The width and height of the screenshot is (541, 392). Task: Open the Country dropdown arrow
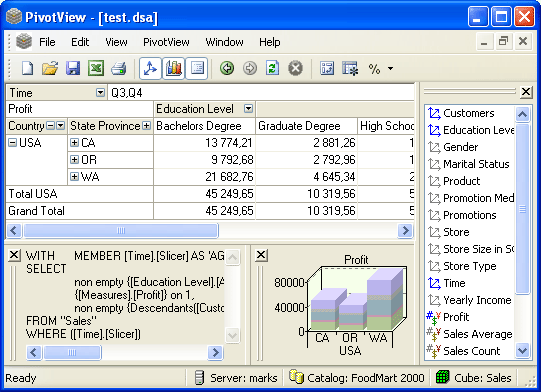(x=60, y=126)
